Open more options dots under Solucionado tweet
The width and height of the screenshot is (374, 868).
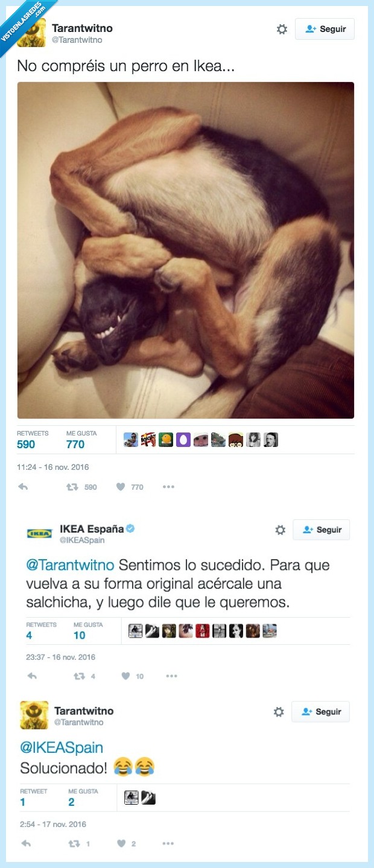coord(168,843)
